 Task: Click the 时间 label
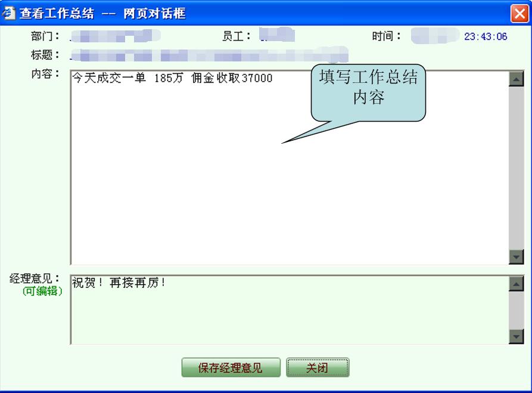click(386, 36)
